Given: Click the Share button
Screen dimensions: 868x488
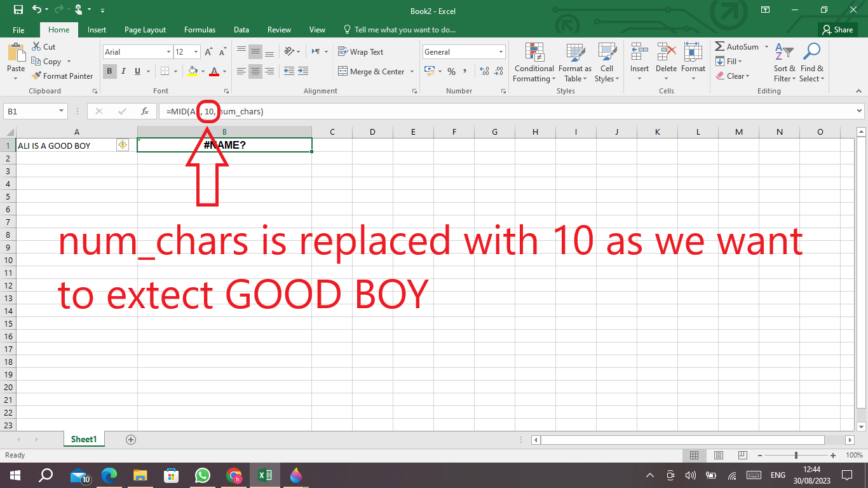Looking at the screenshot, I should pos(837,30).
